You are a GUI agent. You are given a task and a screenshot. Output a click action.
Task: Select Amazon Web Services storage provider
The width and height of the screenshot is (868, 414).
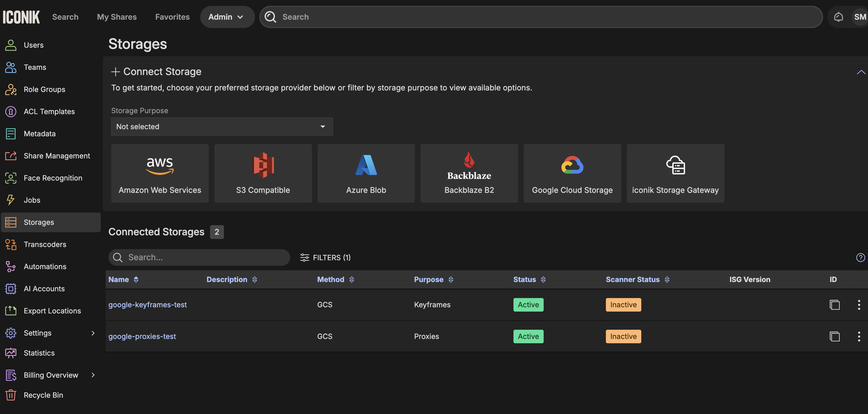tap(160, 173)
